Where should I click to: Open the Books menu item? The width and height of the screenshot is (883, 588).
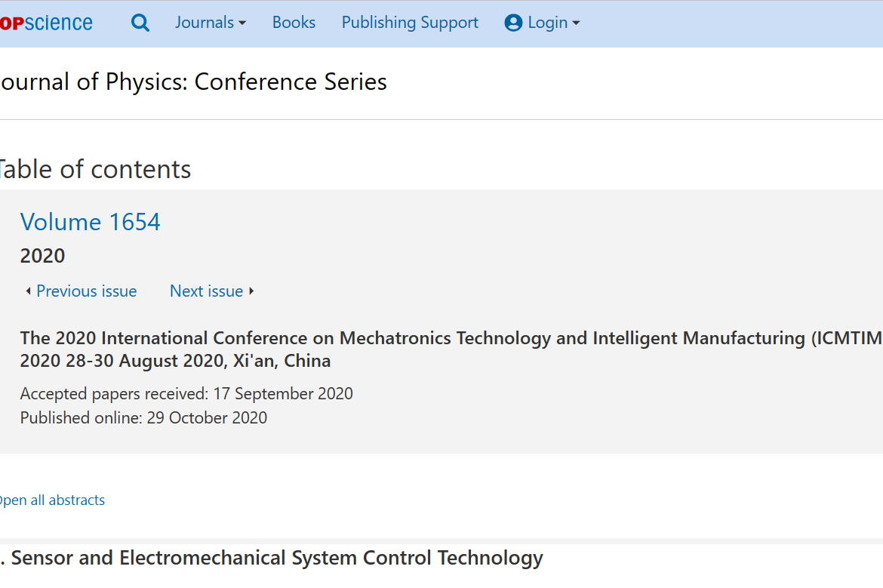point(294,23)
